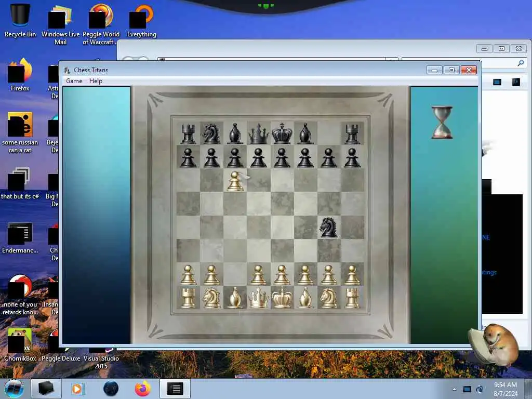Click the search magnifier in the background window

pos(521,63)
